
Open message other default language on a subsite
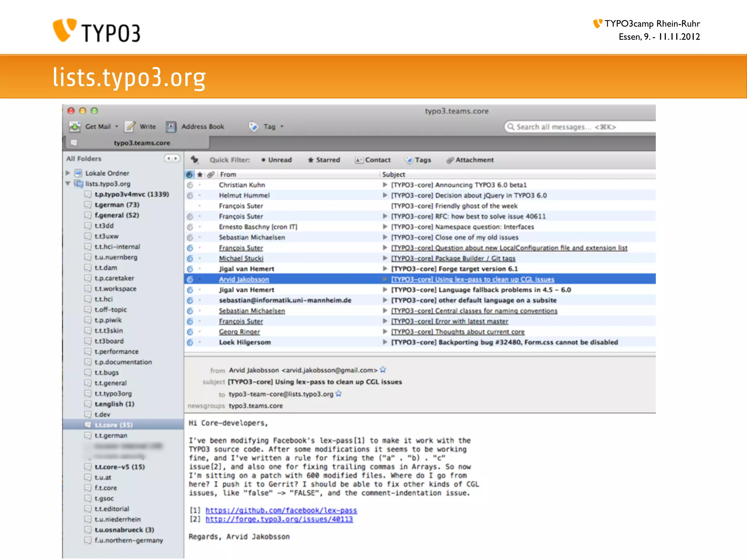click(474, 300)
